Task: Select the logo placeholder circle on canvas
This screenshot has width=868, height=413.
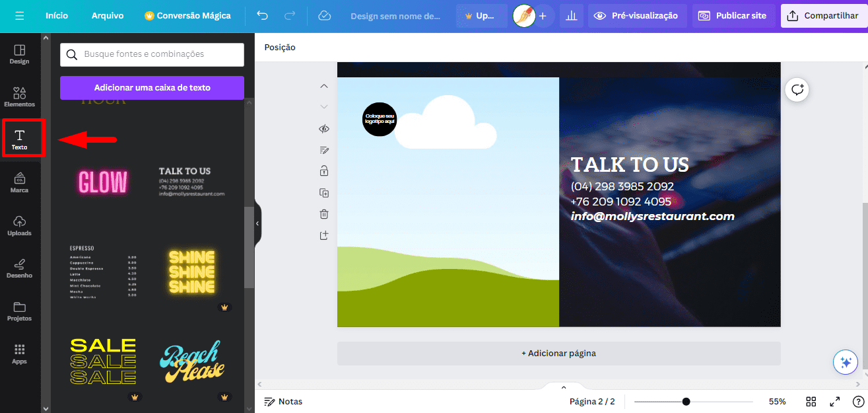Action: tap(380, 119)
